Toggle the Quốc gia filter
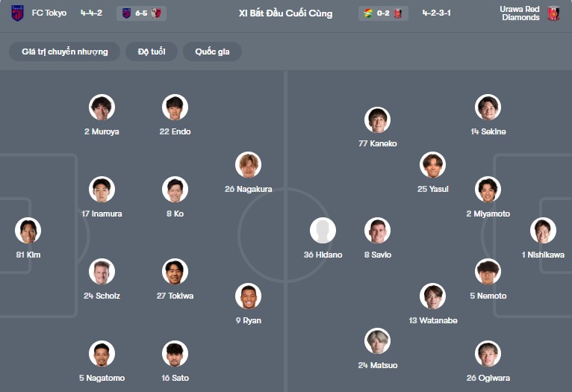572x392 pixels. coord(213,52)
